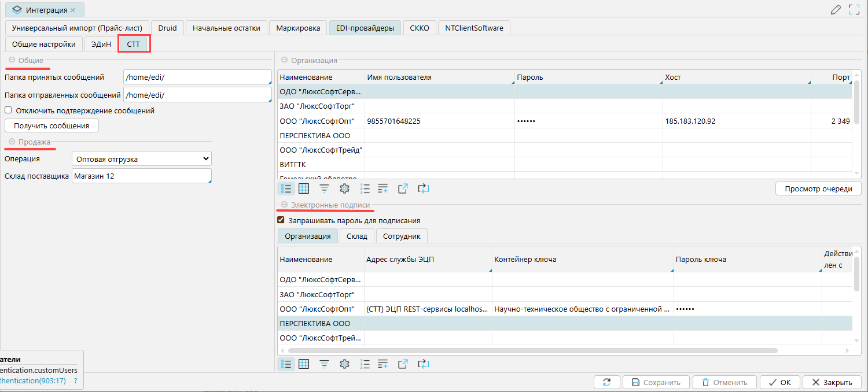
Task: Collapse the Продажа section
Action: 12,142
